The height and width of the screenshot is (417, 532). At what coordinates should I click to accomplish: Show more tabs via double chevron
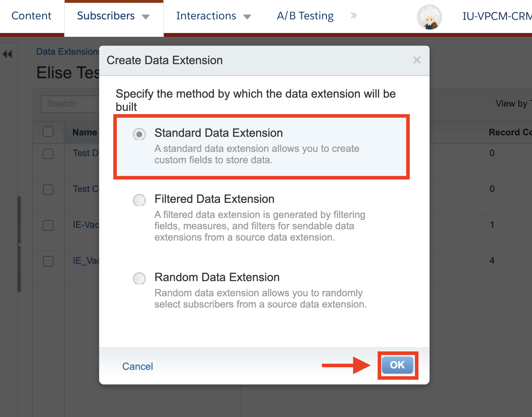point(353,16)
